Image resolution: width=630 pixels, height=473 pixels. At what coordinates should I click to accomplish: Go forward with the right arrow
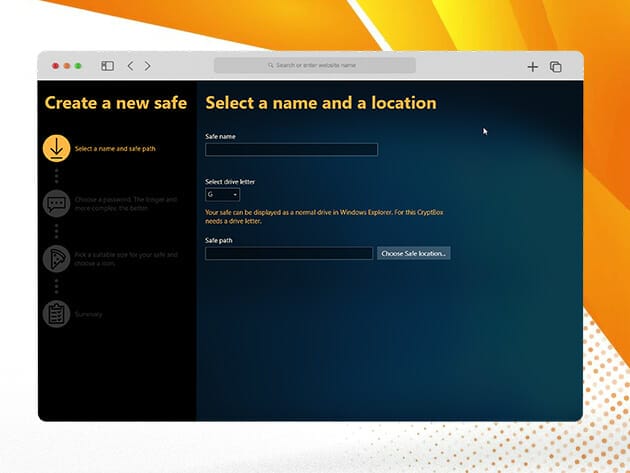coord(148,66)
